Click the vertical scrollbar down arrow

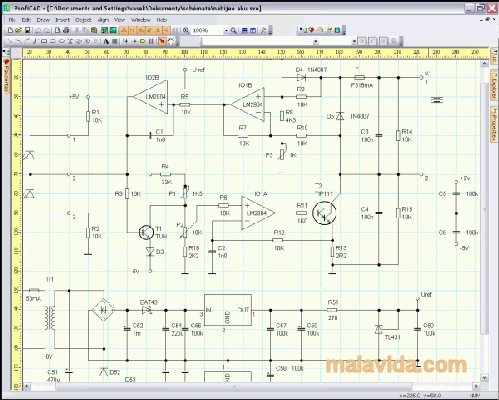coord(484,378)
